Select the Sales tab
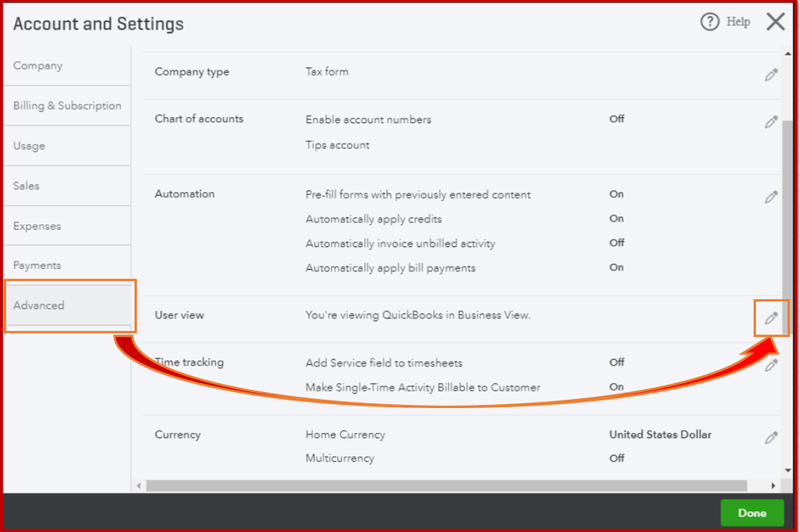Viewport: 799px width, 532px height. click(26, 186)
